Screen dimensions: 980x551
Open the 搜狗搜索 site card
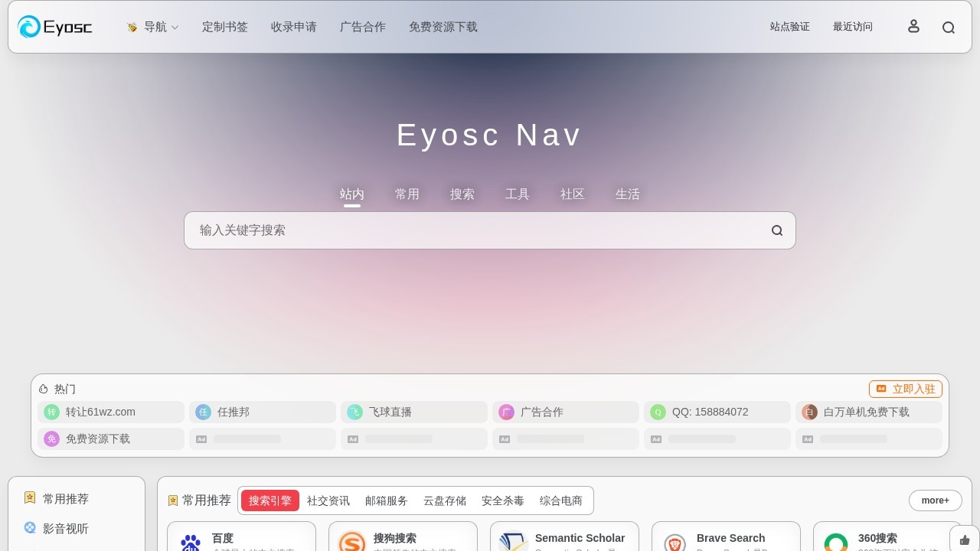point(403,536)
